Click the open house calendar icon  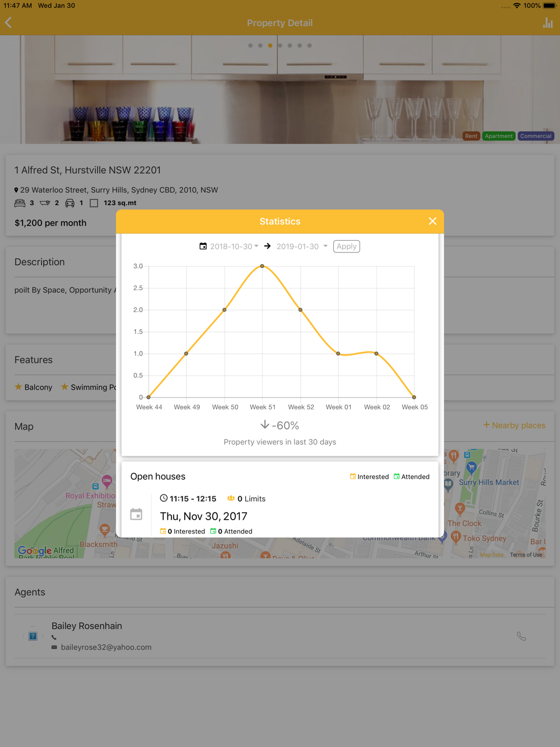[136, 514]
